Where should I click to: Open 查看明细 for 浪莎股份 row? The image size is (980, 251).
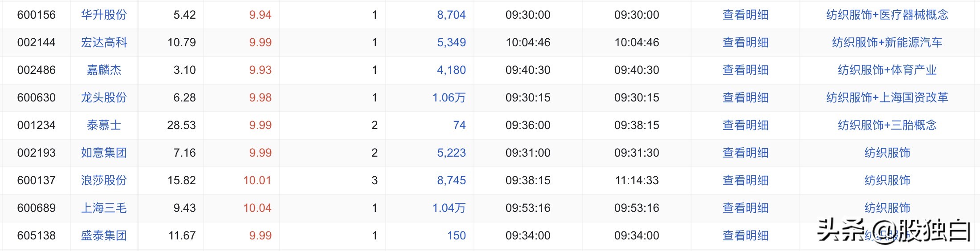pyautogui.click(x=745, y=180)
